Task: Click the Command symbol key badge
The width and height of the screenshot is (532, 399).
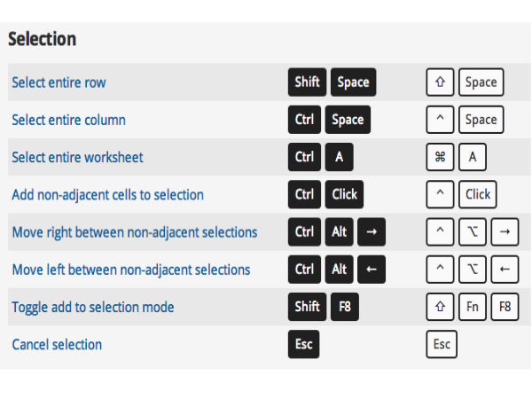Action: click(440, 158)
